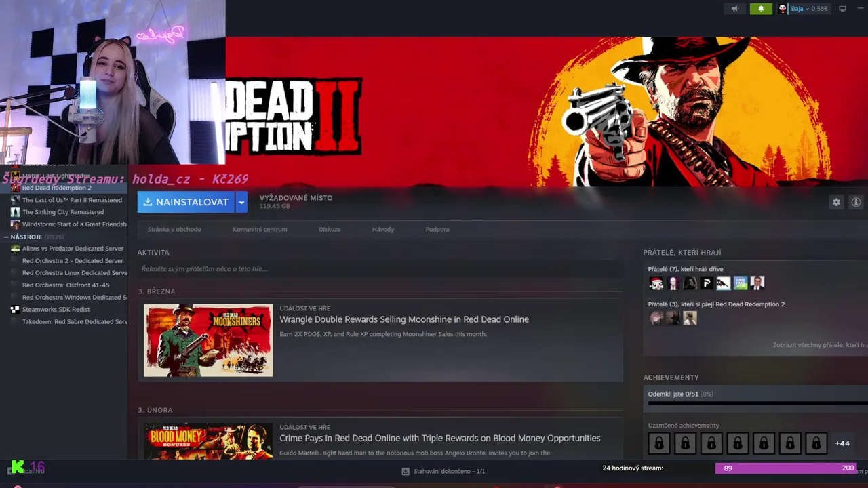The image size is (868, 488).
Task: Select The Sinking City Remastered
Action: (64, 212)
